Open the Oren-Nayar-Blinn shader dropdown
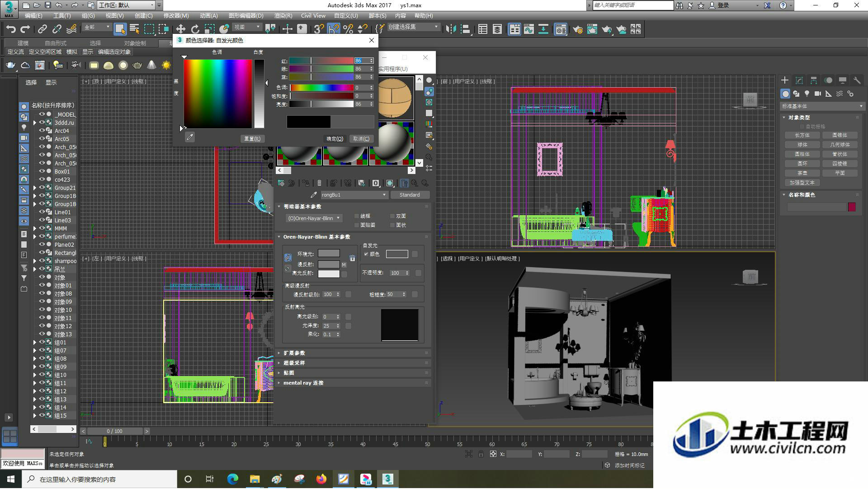 coord(314,218)
